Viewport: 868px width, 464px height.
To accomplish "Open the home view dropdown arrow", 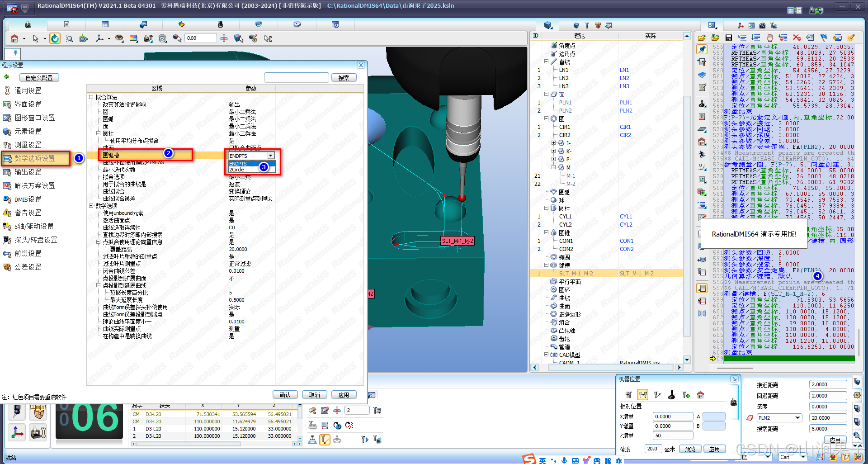I will pos(24,39).
